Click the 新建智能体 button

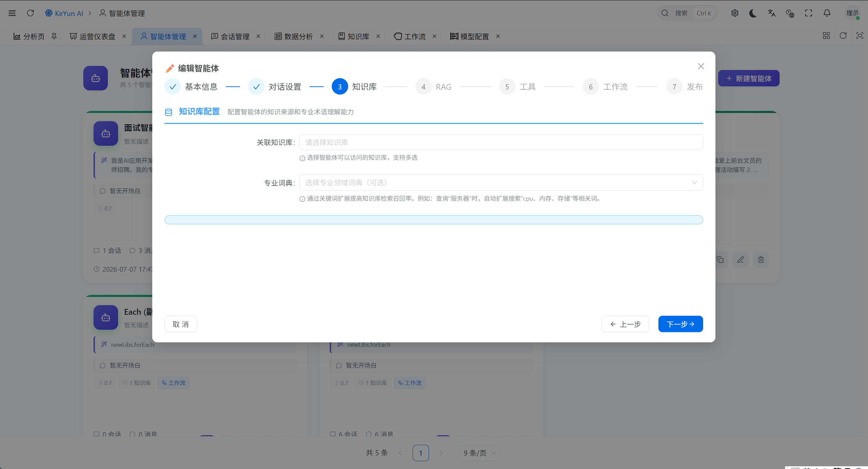click(x=749, y=78)
